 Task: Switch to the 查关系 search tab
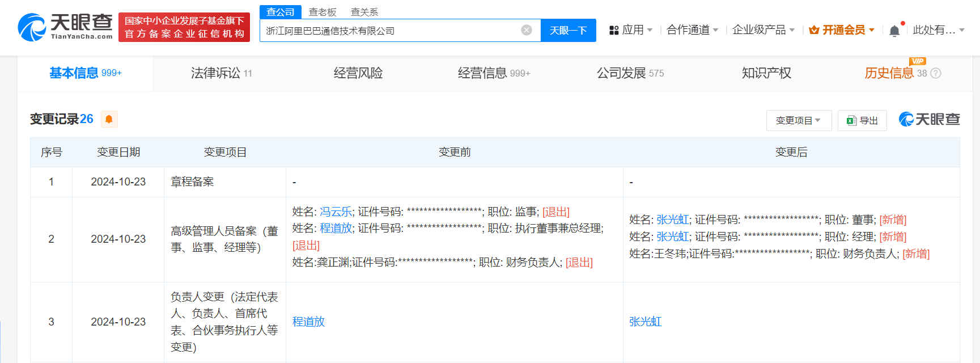click(x=364, y=12)
